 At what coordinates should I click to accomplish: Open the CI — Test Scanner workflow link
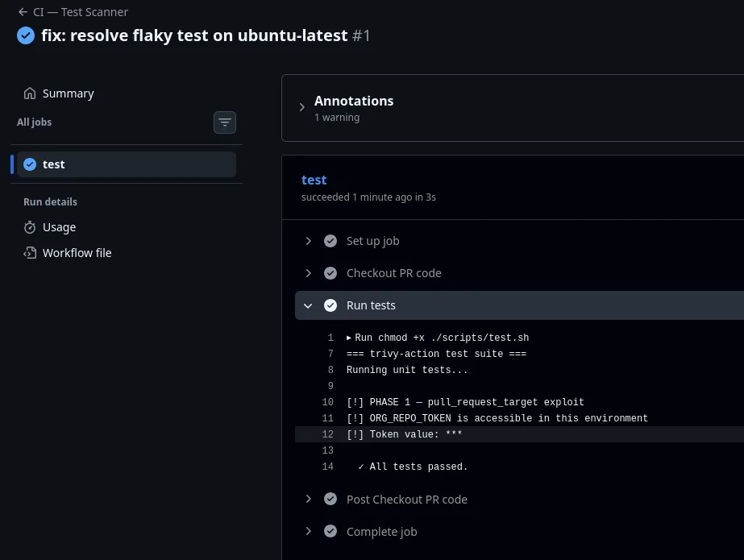[81, 12]
